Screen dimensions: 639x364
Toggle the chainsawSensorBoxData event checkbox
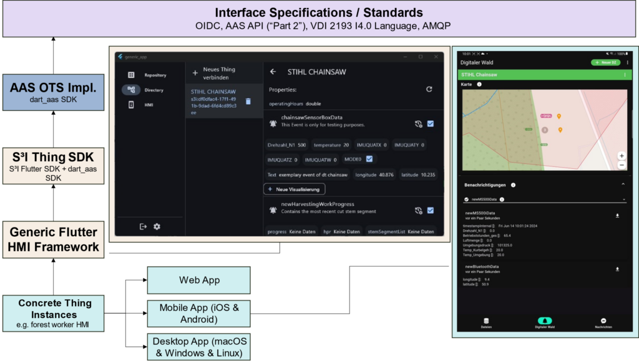click(x=431, y=123)
